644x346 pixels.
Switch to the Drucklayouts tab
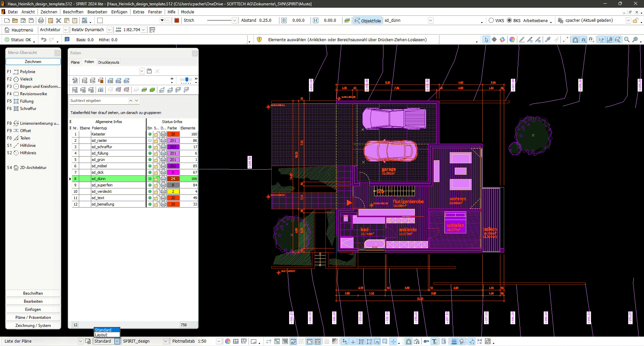pyautogui.click(x=108, y=62)
